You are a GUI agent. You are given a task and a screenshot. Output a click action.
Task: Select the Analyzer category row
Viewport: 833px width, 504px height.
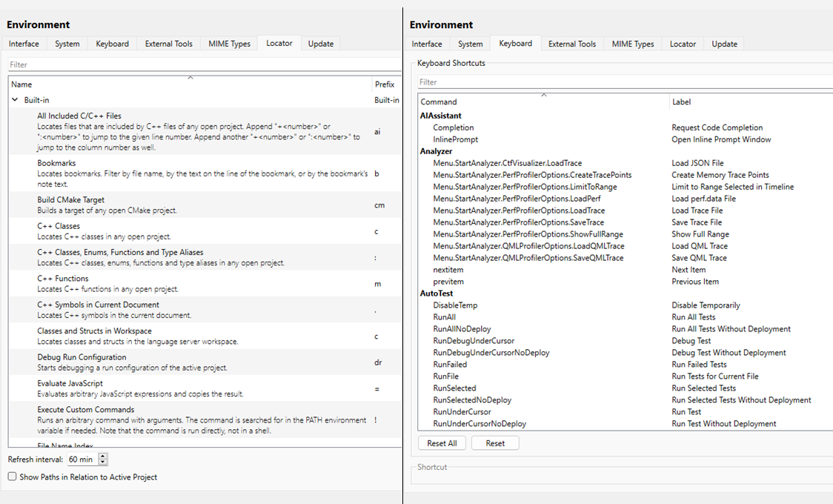[x=437, y=151]
